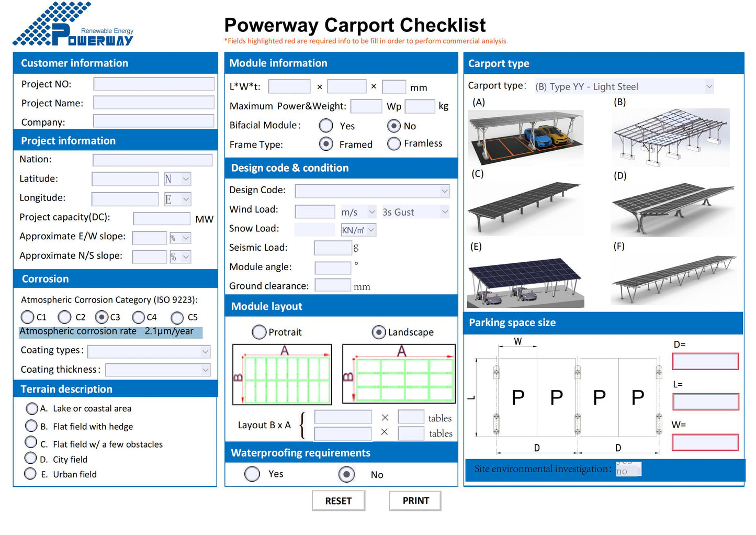Select corrosion category C5

(177, 317)
